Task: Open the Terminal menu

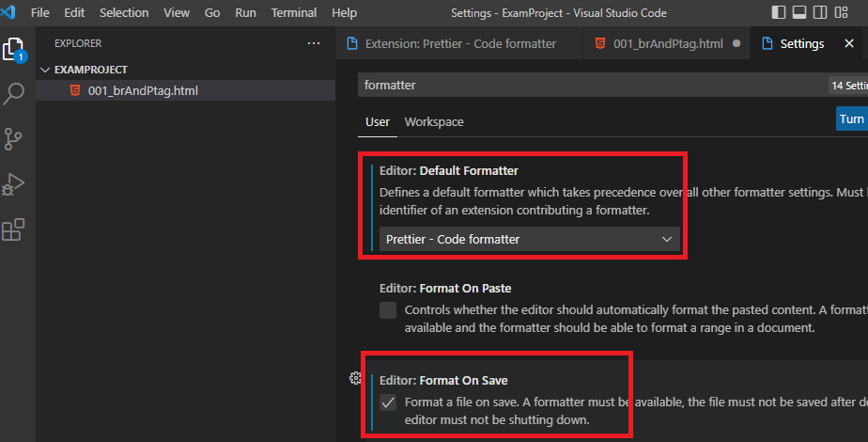Action: click(293, 13)
